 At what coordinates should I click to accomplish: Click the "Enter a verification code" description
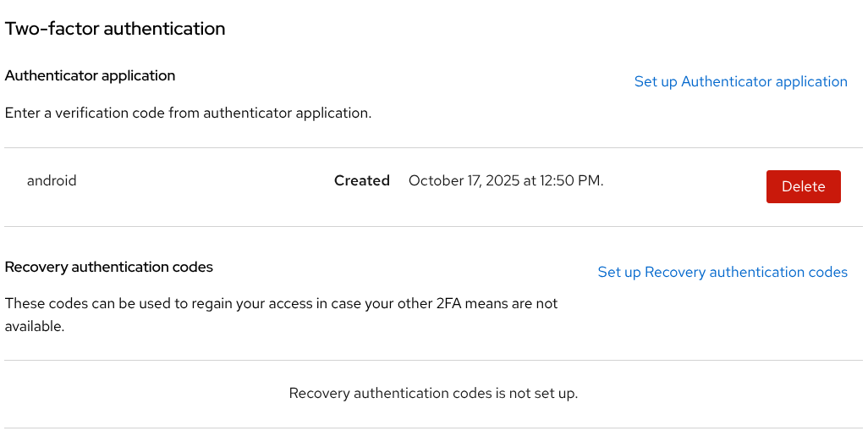click(188, 113)
